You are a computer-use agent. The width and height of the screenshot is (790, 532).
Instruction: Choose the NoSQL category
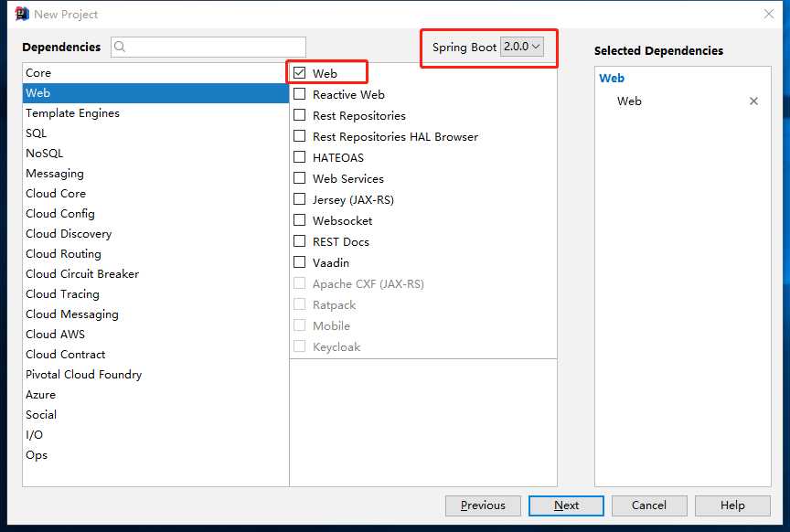pos(155,154)
